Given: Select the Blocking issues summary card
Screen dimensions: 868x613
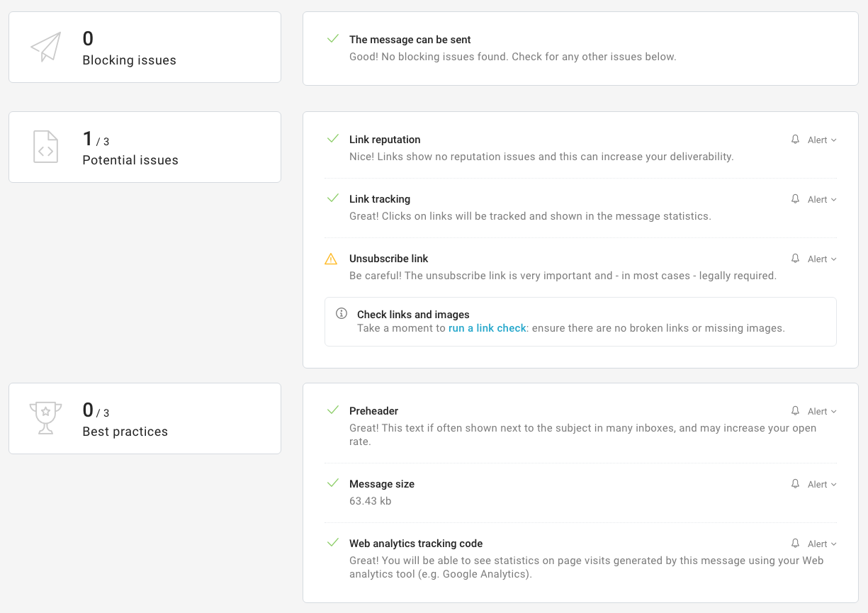Looking at the screenshot, I should point(145,47).
